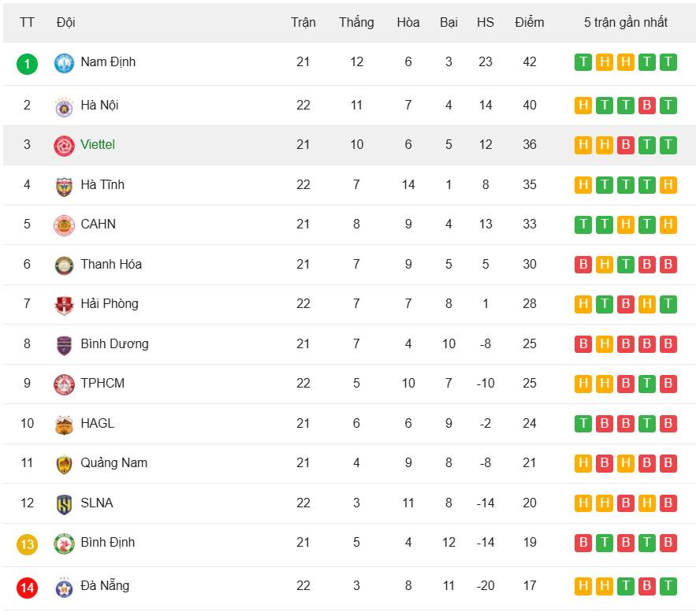Open the Bình Dương team name
Viewport: 696px width, 616px height.
[114, 344]
